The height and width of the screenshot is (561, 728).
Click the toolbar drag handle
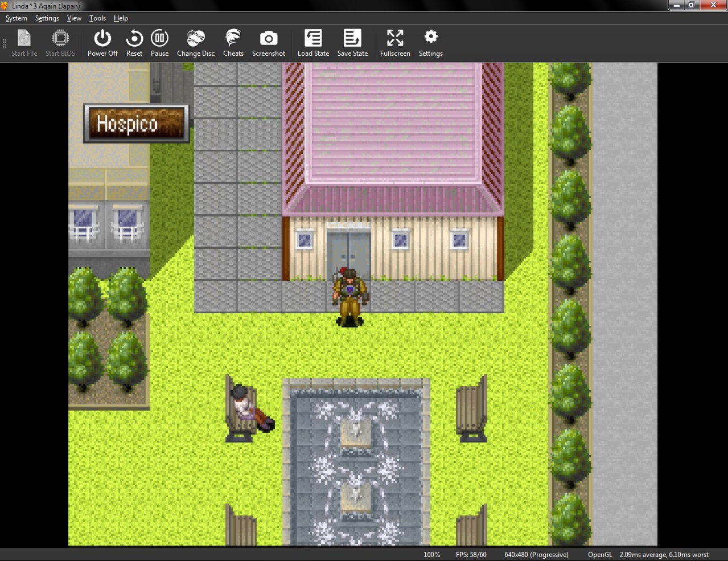(x=5, y=43)
